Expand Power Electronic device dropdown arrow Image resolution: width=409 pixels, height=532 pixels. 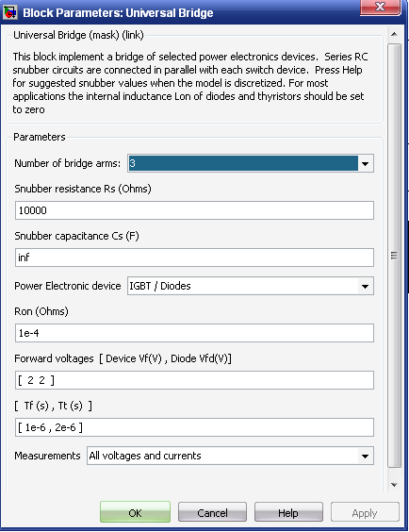[x=365, y=286]
